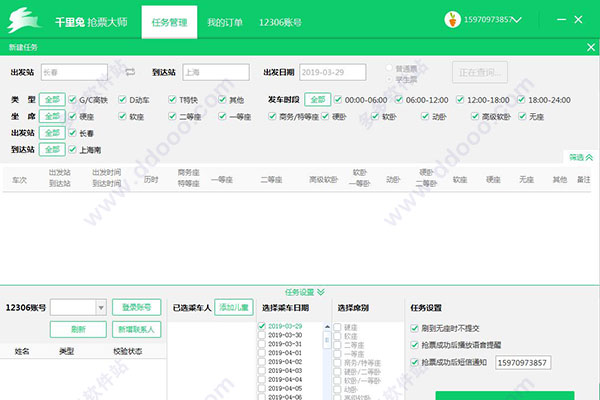600x400 pixels.
Task: Toggle 软卧 seat filter checkbox
Action: [375, 116]
